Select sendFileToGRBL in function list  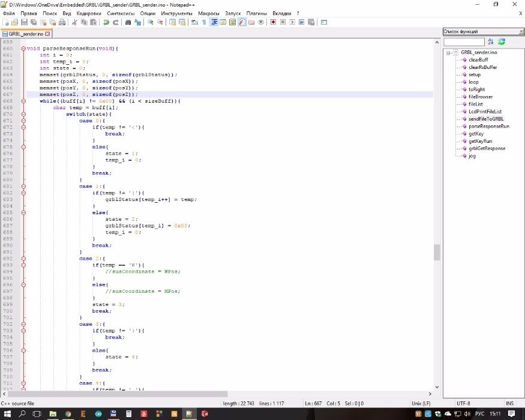486,119
